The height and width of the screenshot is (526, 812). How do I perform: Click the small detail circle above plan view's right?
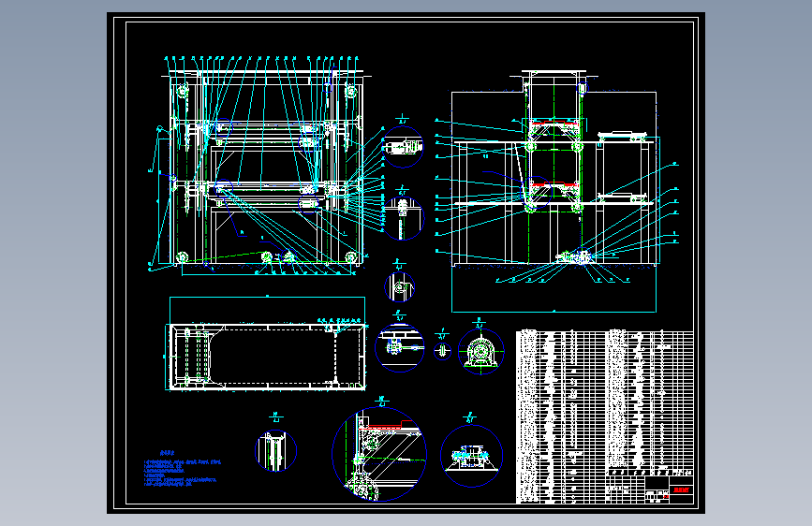[400, 286]
